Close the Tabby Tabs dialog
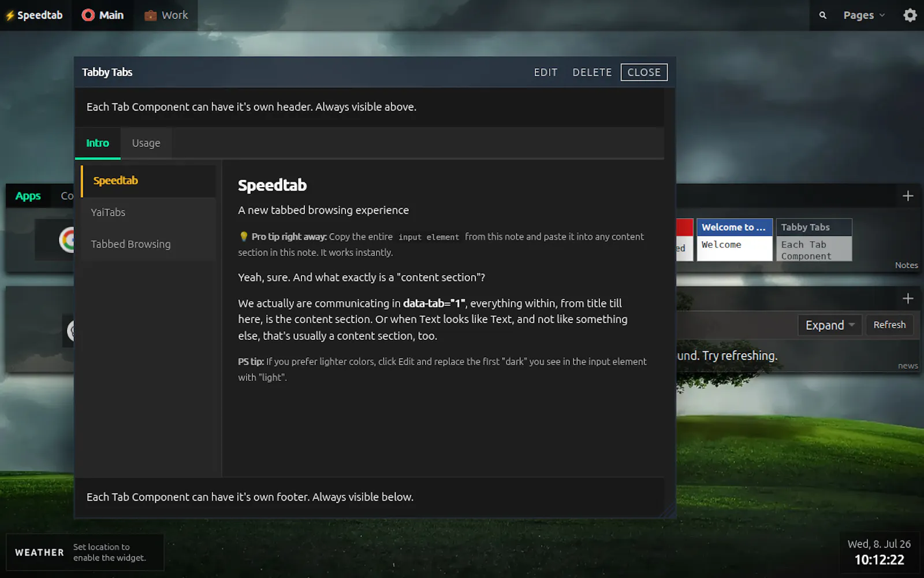This screenshot has height=578, width=924. point(644,72)
